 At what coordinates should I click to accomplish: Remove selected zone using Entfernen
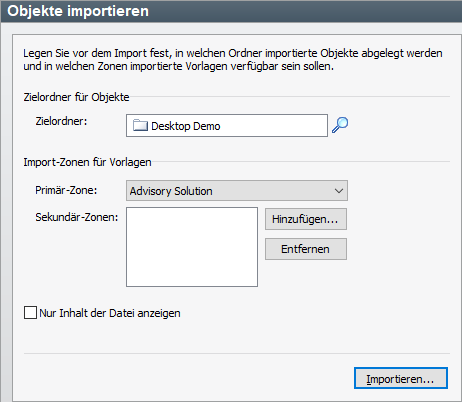click(x=306, y=249)
